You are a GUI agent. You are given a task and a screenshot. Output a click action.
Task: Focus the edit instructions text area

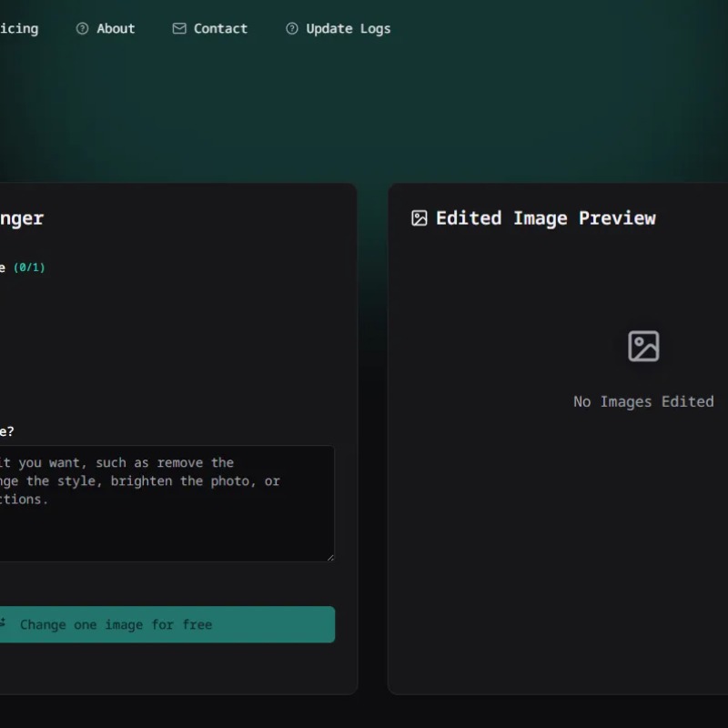pyautogui.click(x=167, y=504)
